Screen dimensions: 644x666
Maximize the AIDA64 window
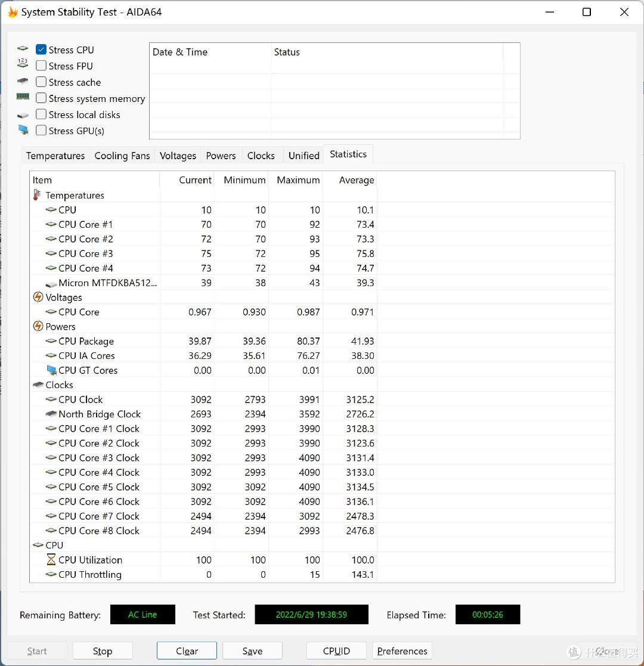tap(587, 12)
